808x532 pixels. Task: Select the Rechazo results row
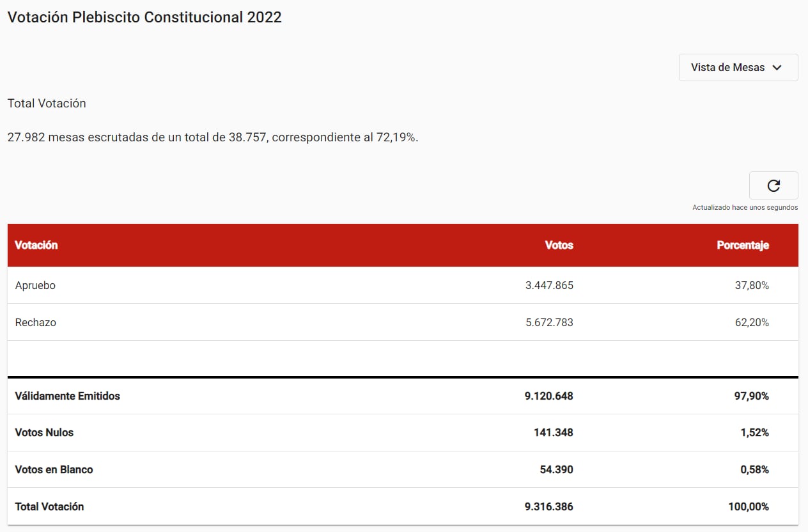pos(403,322)
